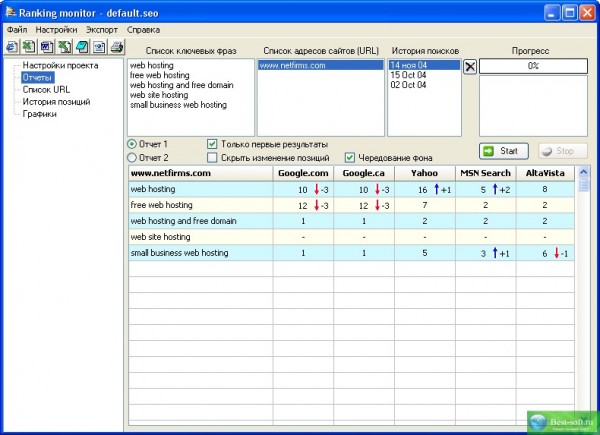Click the green Excel icon beside the globe icon
600x435 pixels.
tap(28, 47)
